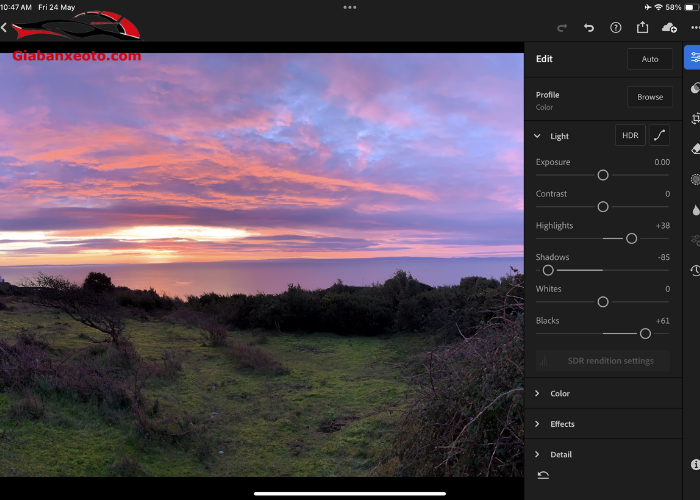The height and width of the screenshot is (500, 700).
Task: Click the Blacks slider handle
Action: point(645,333)
